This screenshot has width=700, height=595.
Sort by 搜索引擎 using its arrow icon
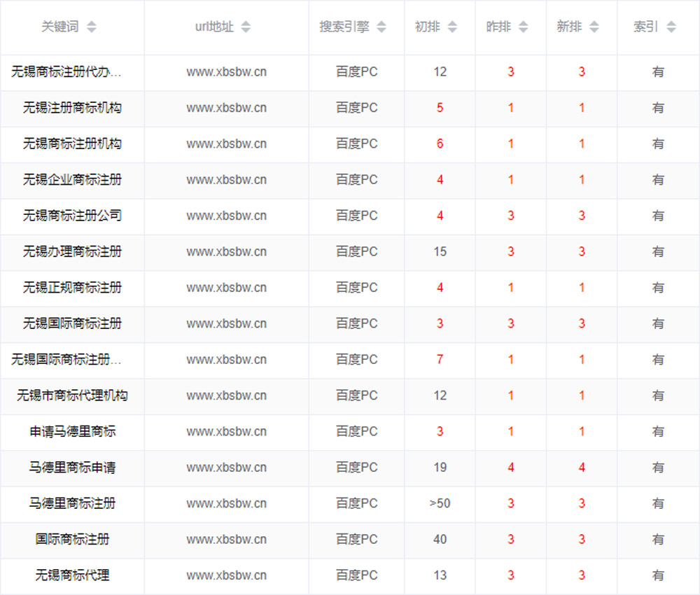pos(381,27)
